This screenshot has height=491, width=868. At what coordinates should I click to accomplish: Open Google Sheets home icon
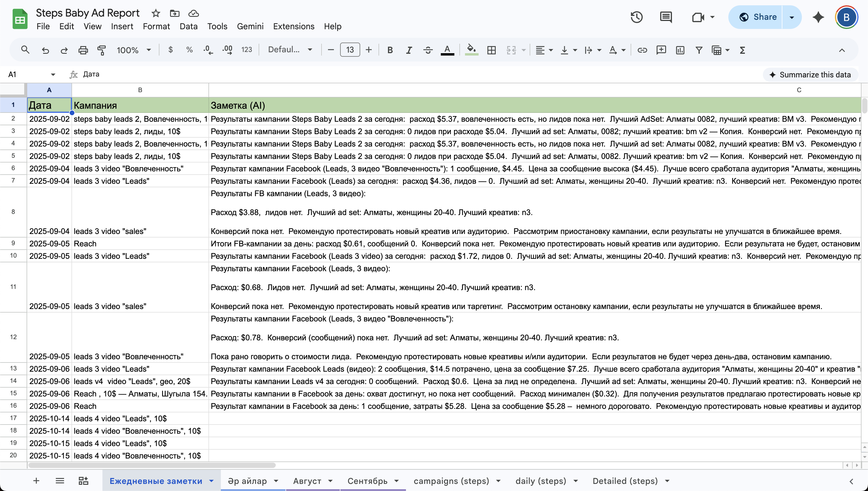click(x=20, y=19)
